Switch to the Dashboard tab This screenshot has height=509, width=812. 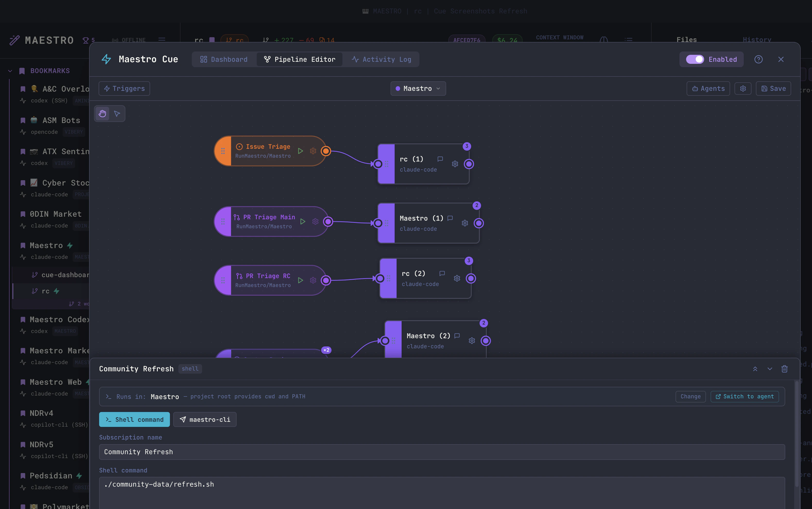coord(224,59)
